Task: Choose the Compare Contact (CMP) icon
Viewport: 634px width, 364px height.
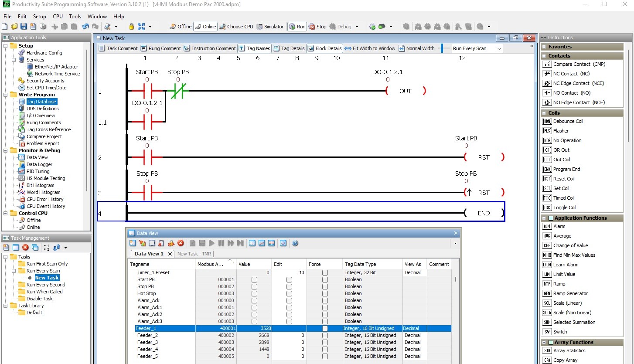Action: tap(547, 64)
